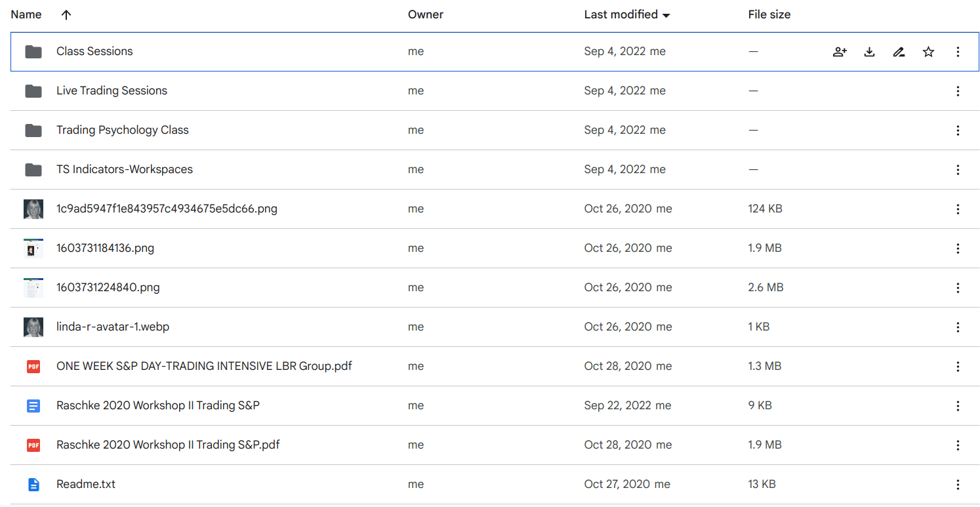
Task: Click thumbnail of 1c9ad5947f1e843957c4934675e5dc66.png
Action: point(33,209)
